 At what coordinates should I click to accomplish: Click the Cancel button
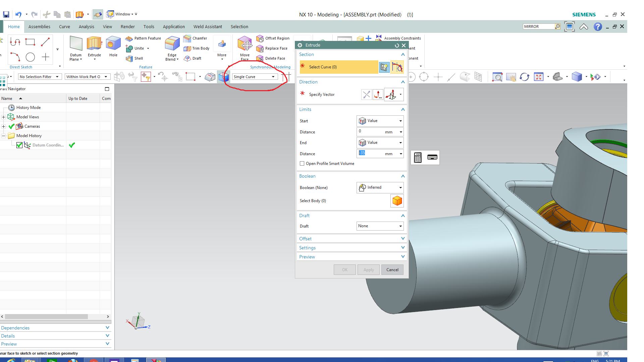pyautogui.click(x=392, y=270)
